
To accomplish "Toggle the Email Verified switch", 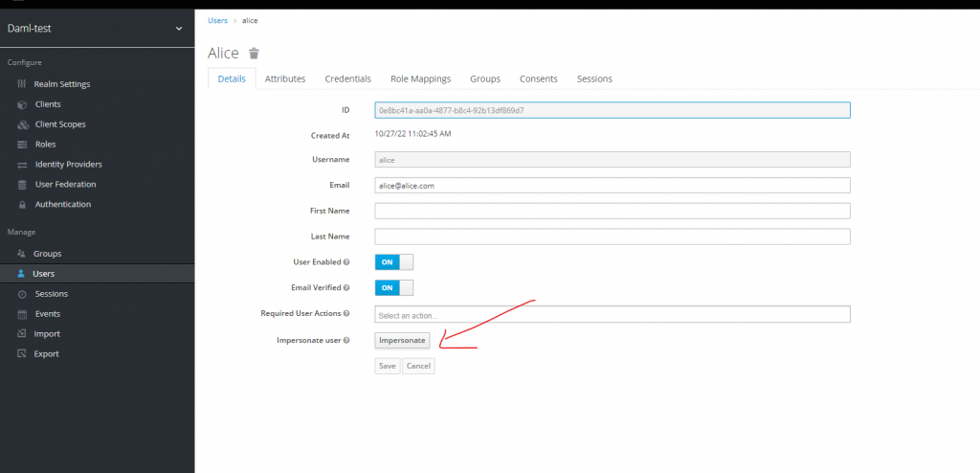I will click(x=393, y=288).
